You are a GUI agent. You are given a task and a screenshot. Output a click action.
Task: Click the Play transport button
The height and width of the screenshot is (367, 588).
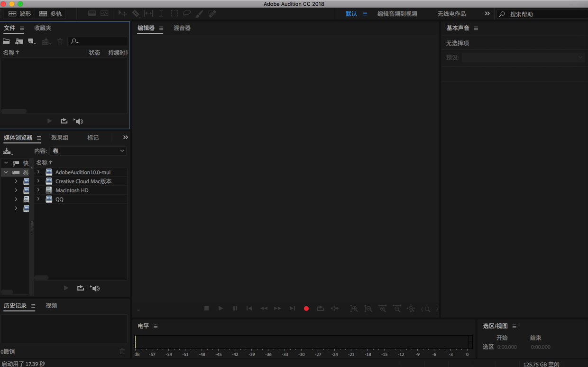(220, 309)
